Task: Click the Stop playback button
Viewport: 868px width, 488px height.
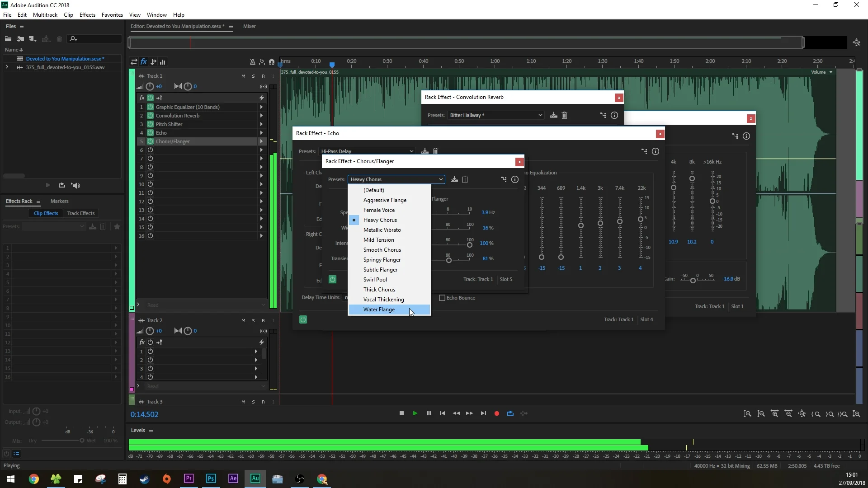Action: (401, 413)
